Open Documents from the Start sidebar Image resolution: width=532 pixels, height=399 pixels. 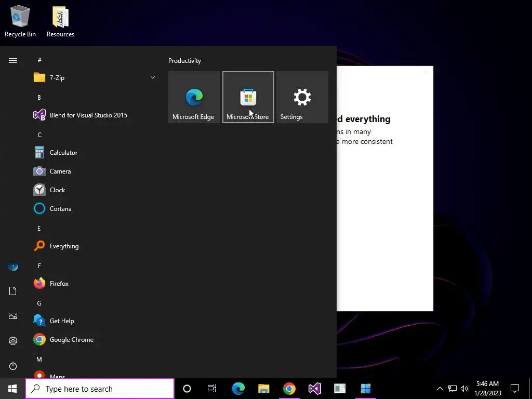(x=13, y=291)
